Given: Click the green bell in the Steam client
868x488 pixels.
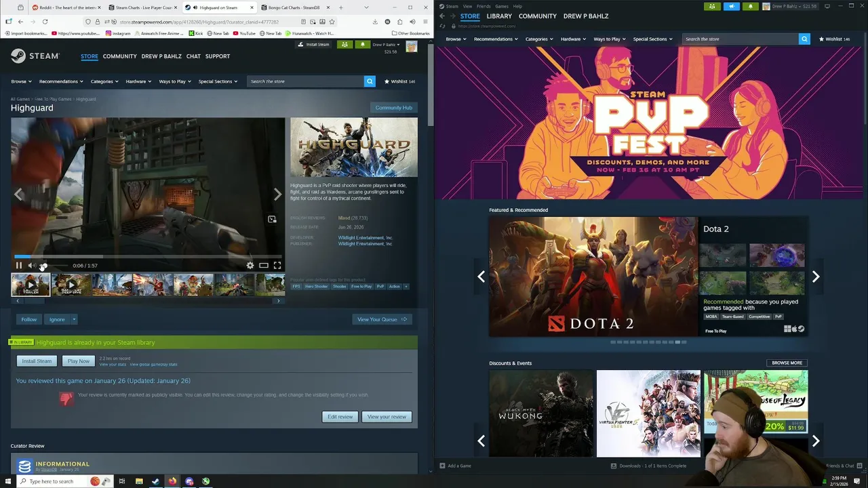Looking at the screenshot, I should point(750,6).
